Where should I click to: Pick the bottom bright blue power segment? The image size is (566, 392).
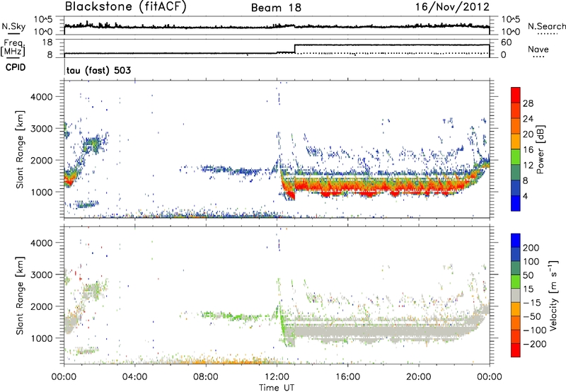516,203
